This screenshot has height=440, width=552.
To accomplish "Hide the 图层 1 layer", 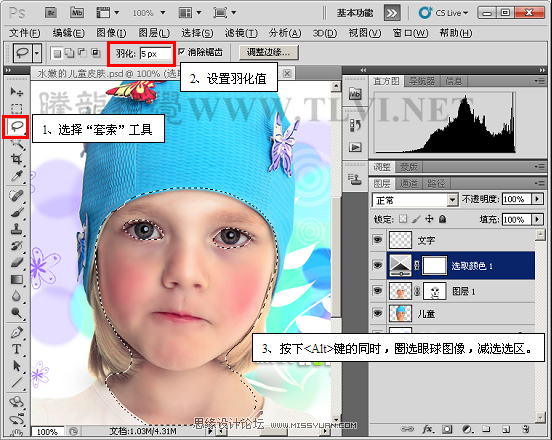I will tap(378, 291).
